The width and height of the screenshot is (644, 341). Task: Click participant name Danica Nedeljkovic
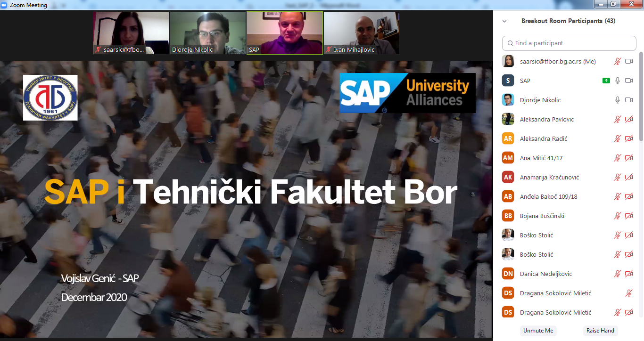[x=546, y=274]
